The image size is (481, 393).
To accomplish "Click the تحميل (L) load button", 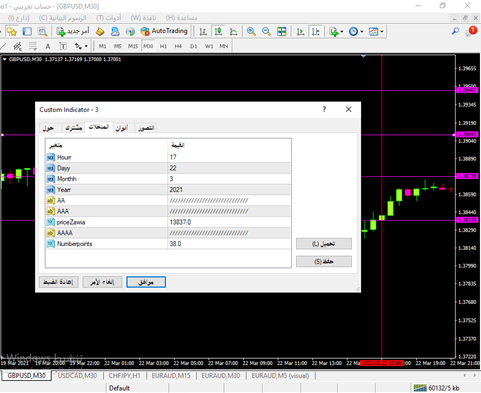I will tap(324, 244).
